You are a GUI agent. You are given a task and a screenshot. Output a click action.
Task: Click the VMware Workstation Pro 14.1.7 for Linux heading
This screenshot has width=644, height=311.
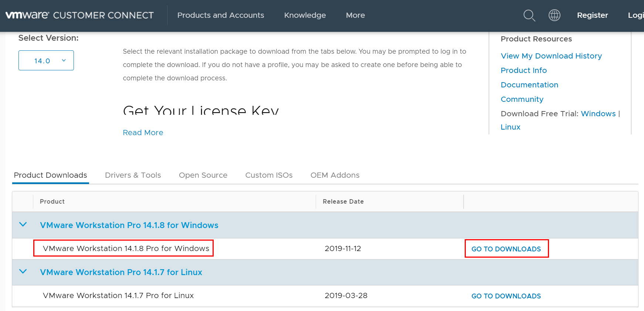[121, 272]
